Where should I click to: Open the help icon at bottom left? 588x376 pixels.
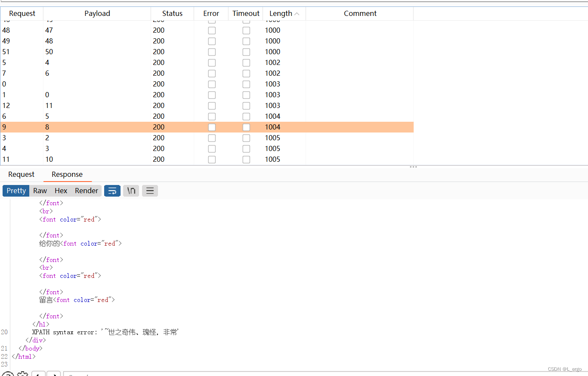[8, 374]
